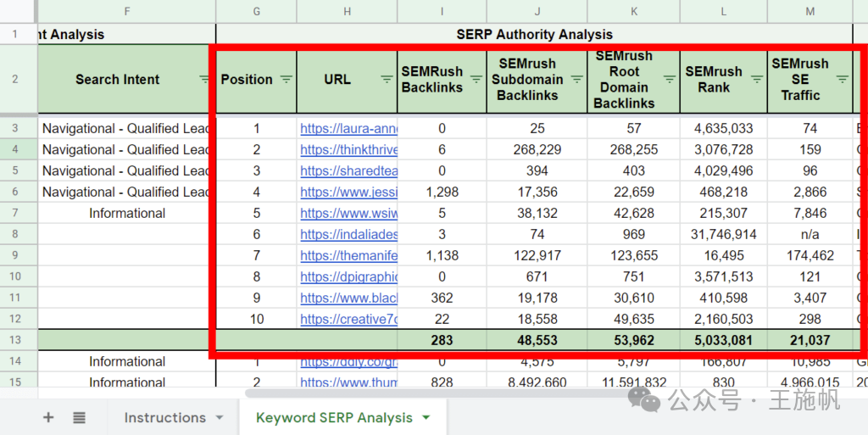868x435 pixels.
Task: Select cell with value 31,746,914
Action: click(724, 234)
